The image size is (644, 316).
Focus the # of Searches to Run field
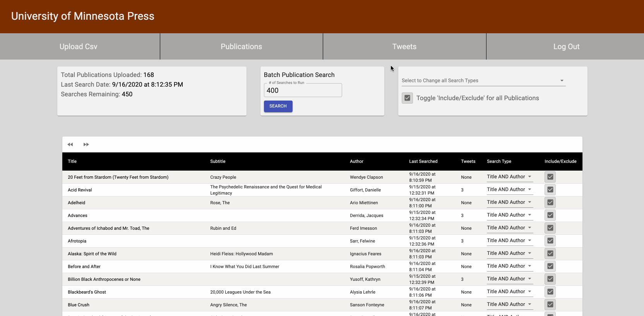pyautogui.click(x=303, y=90)
